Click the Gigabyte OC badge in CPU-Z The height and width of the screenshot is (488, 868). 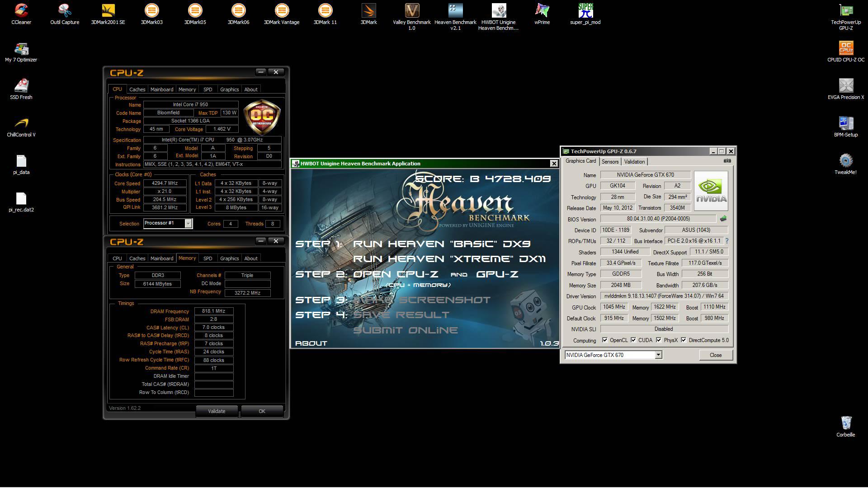[x=262, y=117]
